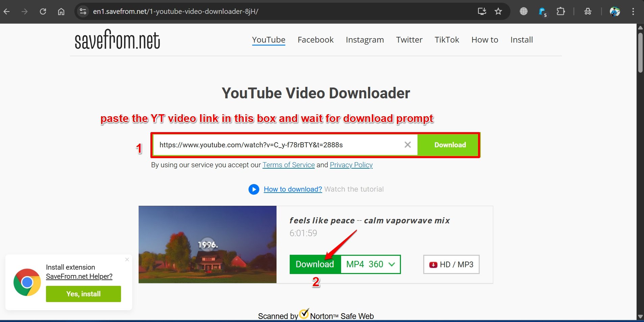Open the Chrome three-dot menu
Viewport: 644px width, 322px height.
tap(633, 11)
